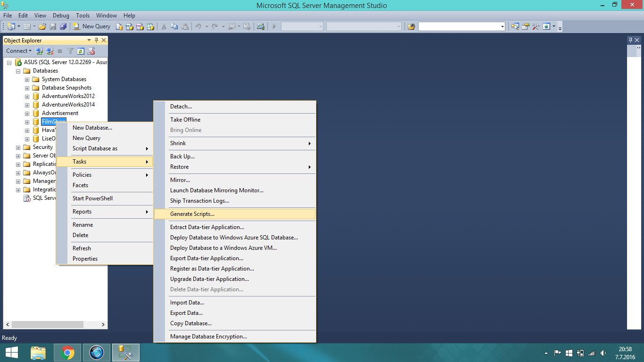
Task: Open Windows Start button on taskbar
Action: point(12,352)
